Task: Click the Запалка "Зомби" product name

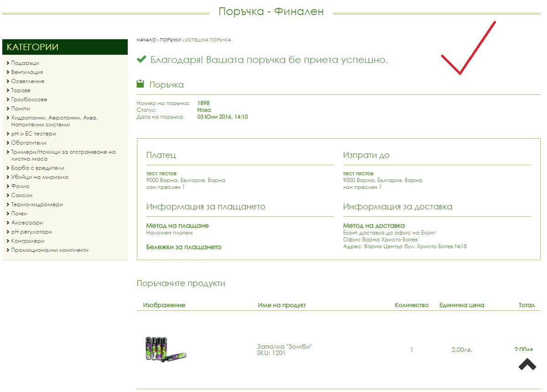Action: (284, 346)
